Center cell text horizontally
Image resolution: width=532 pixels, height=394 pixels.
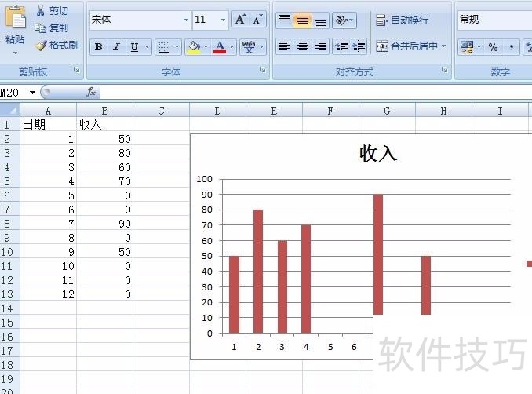(302, 46)
